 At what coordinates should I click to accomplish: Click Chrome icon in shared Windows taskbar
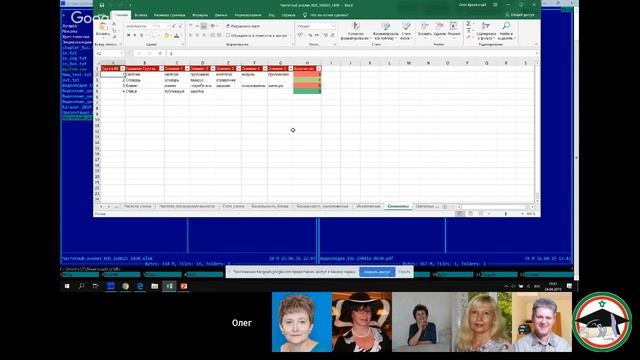tap(125, 286)
